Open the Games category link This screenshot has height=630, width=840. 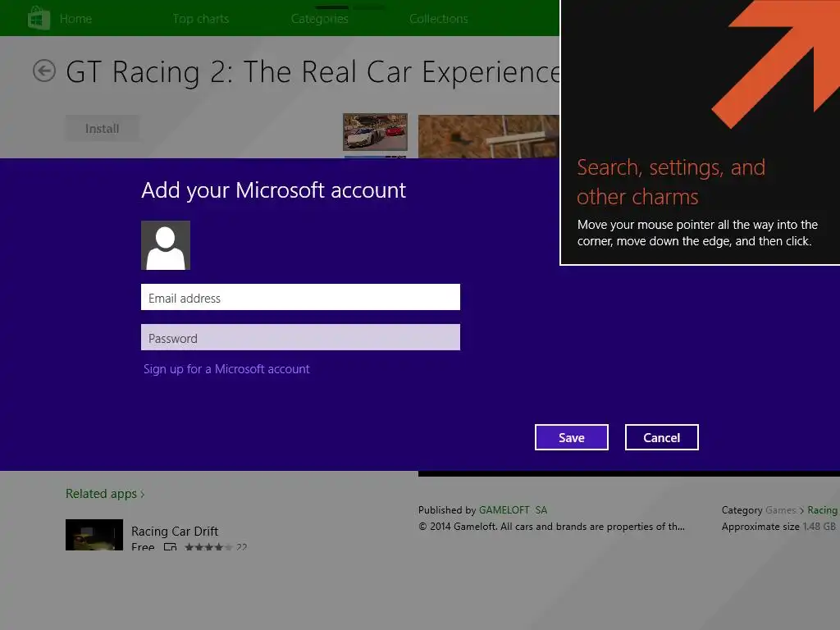point(781,510)
